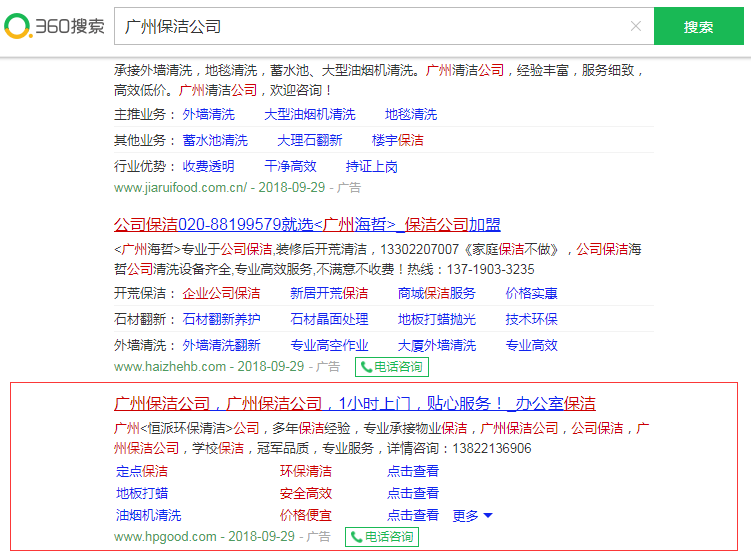Open the 新居开荒保洁 link

point(329,293)
